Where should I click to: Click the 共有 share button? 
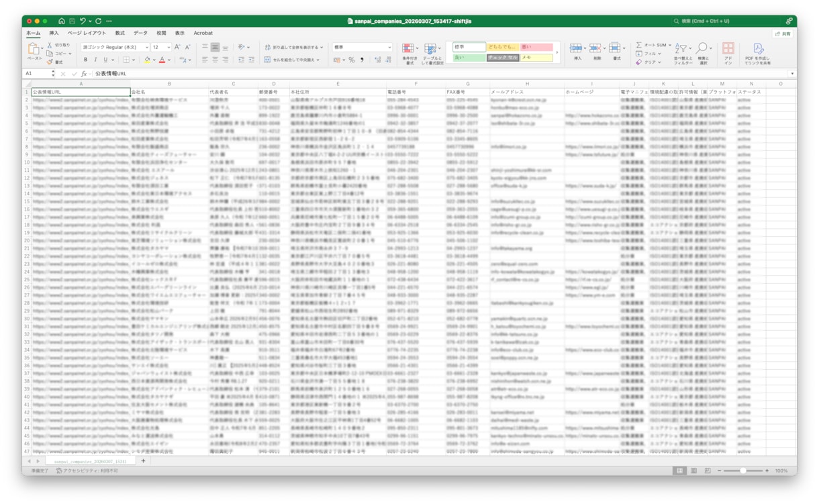coord(783,34)
